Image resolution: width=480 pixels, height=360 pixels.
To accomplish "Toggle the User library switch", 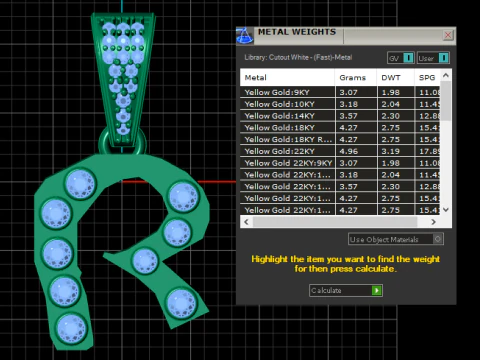I will tap(433, 58).
